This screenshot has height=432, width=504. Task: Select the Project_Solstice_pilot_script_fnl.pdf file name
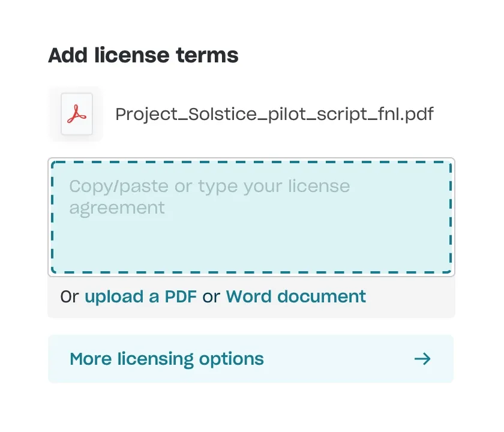click(274, 114)
